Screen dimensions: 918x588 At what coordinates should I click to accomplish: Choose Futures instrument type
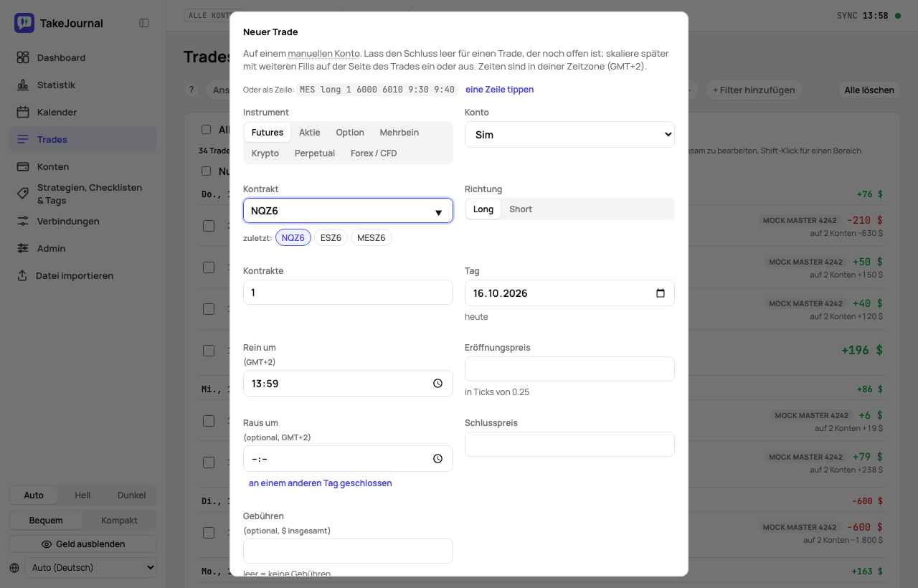click(268, 133)
